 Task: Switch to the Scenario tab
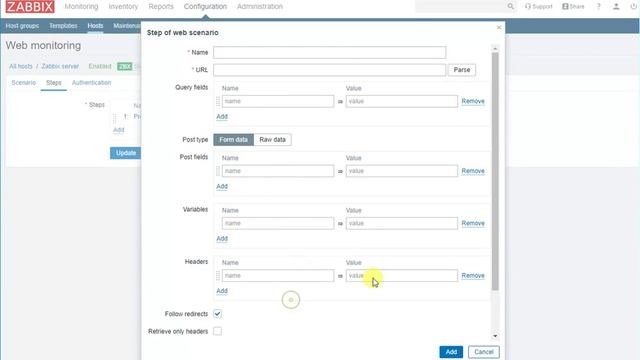pyautogui.click(x=24, y=82)
